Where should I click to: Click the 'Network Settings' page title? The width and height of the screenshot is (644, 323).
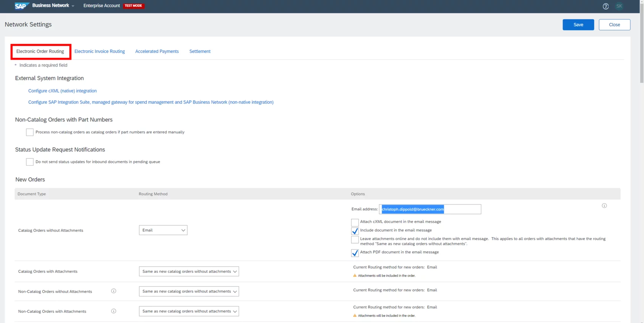(x=28, y=24)
